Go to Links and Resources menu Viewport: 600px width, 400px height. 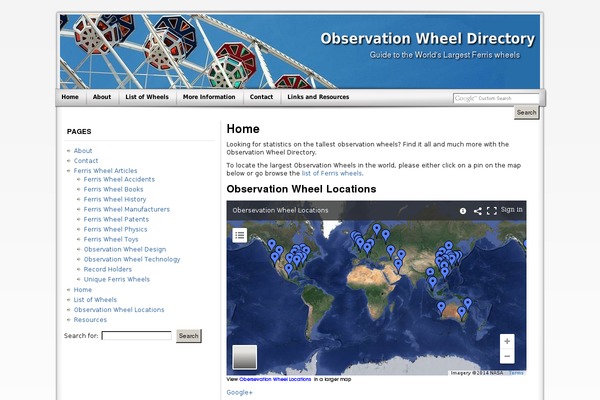318,97
